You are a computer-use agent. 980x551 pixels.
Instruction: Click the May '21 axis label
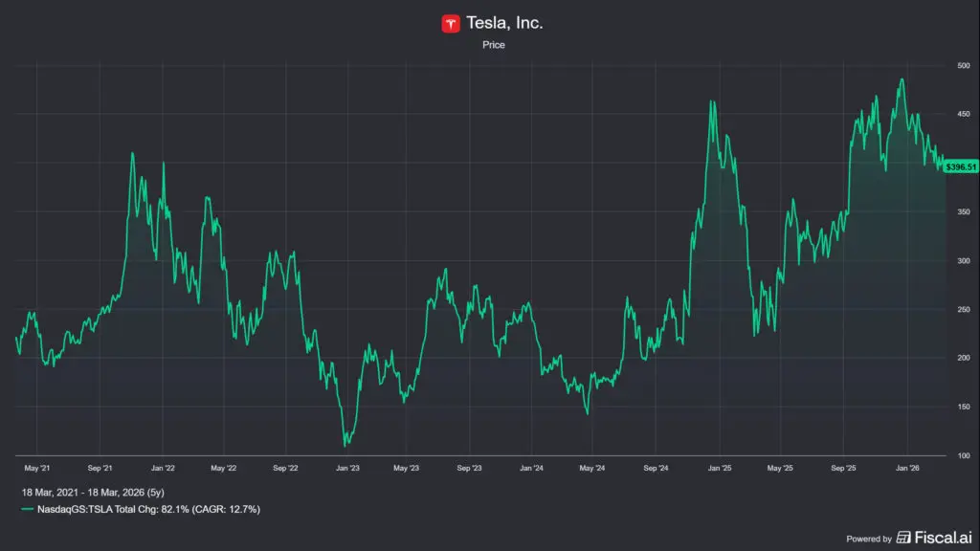coord(37,468)
